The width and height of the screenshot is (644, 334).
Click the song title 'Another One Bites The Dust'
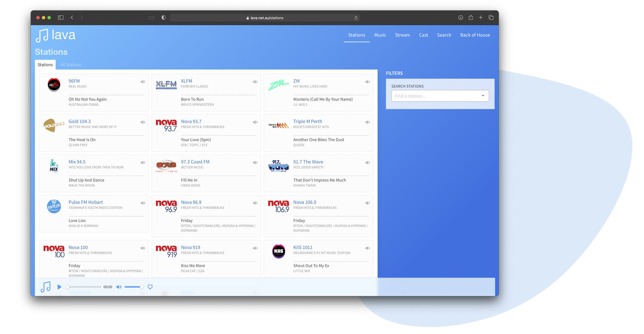coord(318,140)
